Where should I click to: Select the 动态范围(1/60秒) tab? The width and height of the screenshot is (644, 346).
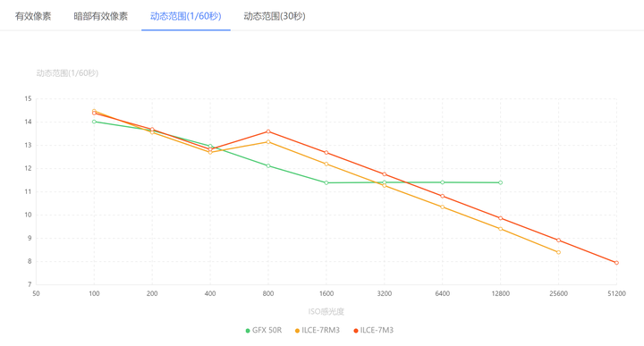[186, 16]
